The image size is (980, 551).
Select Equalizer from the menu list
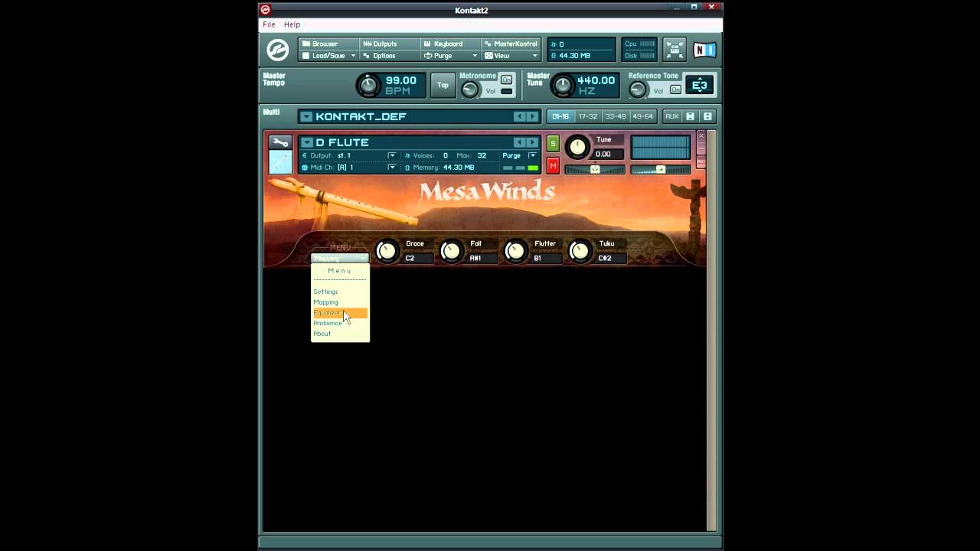tap(340, 313)
